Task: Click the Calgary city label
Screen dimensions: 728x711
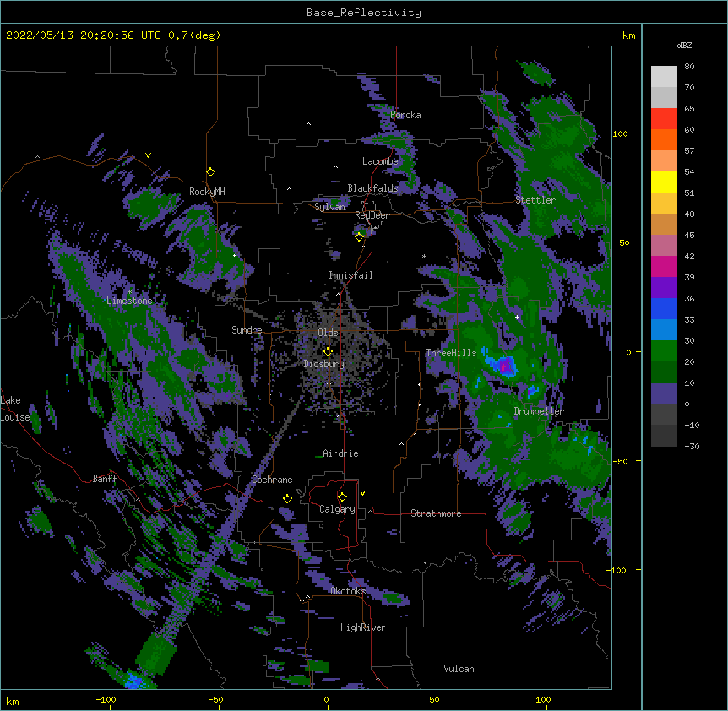Action: click(338, 509)
